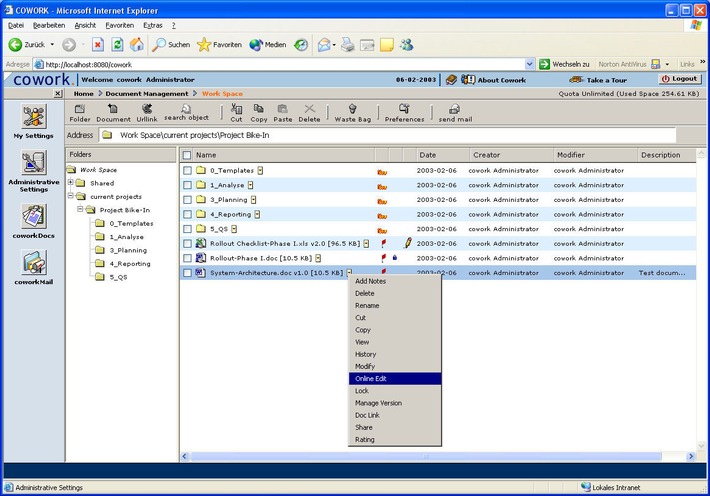Viewport: 710px width, 496px height.
Task: Open IE Favoriten star button
Action: [220, 44]
